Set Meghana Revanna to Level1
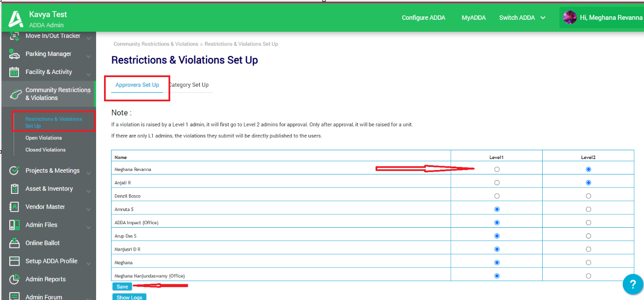Image resolution: width=644 pixels, height=300 pixels. pos(497,169)
